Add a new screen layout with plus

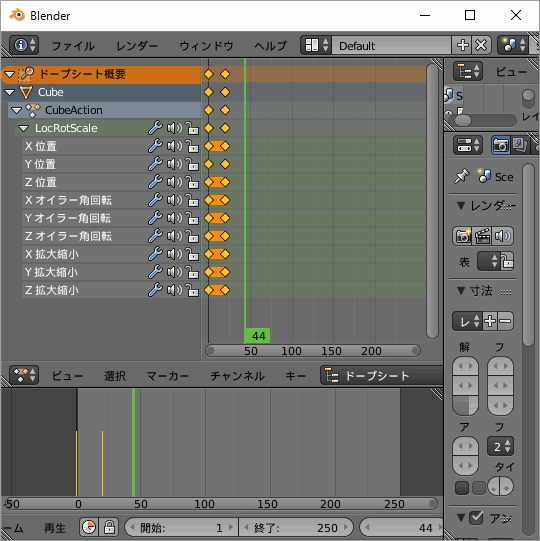point(462,45)
